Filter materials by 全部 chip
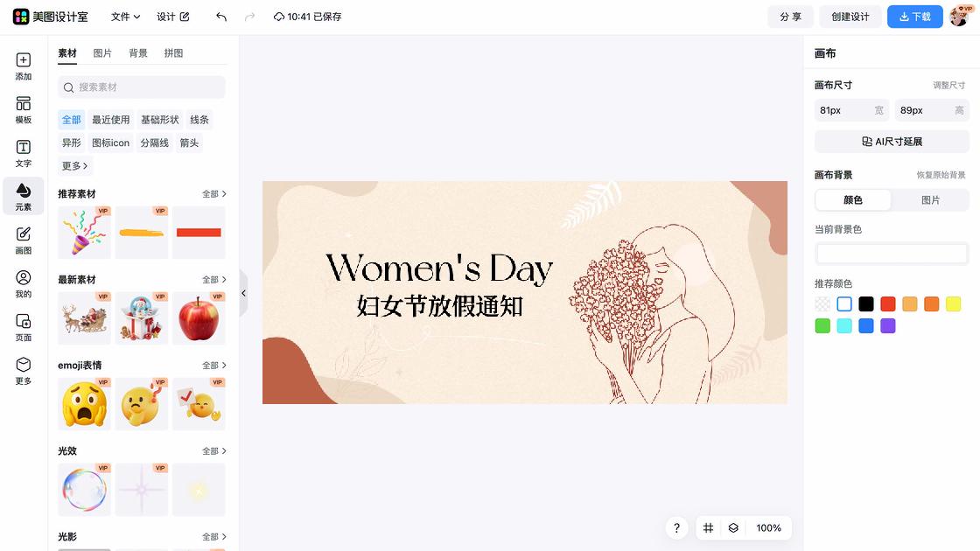The height and width of the screenshot is (551, 980). tap(71, 119)
